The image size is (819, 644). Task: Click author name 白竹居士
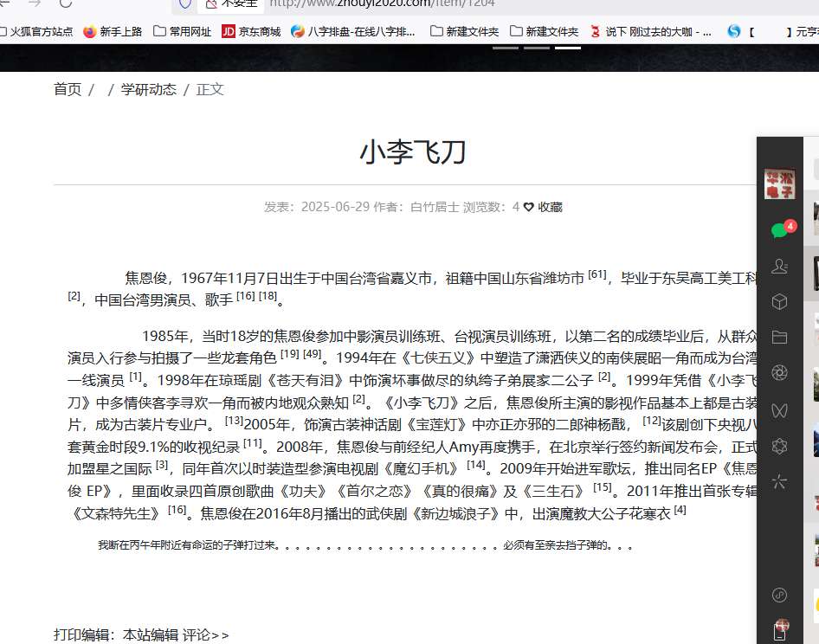point(435,207)
